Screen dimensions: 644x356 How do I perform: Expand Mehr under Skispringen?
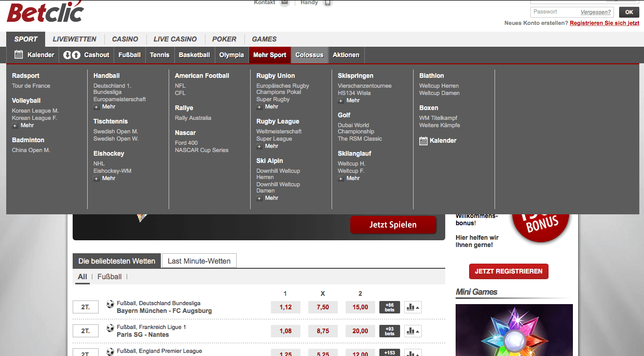(x=349, y=101)
